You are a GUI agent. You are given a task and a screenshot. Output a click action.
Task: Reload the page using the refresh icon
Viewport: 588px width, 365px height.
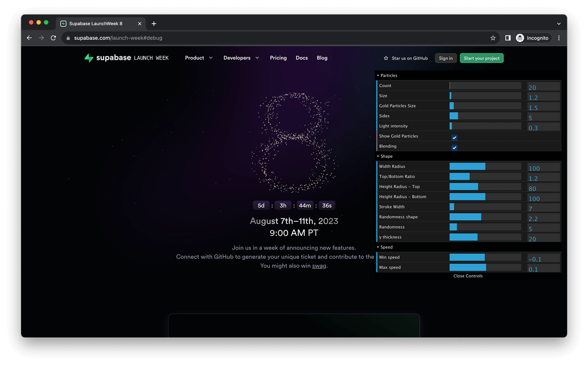(53, 38)
